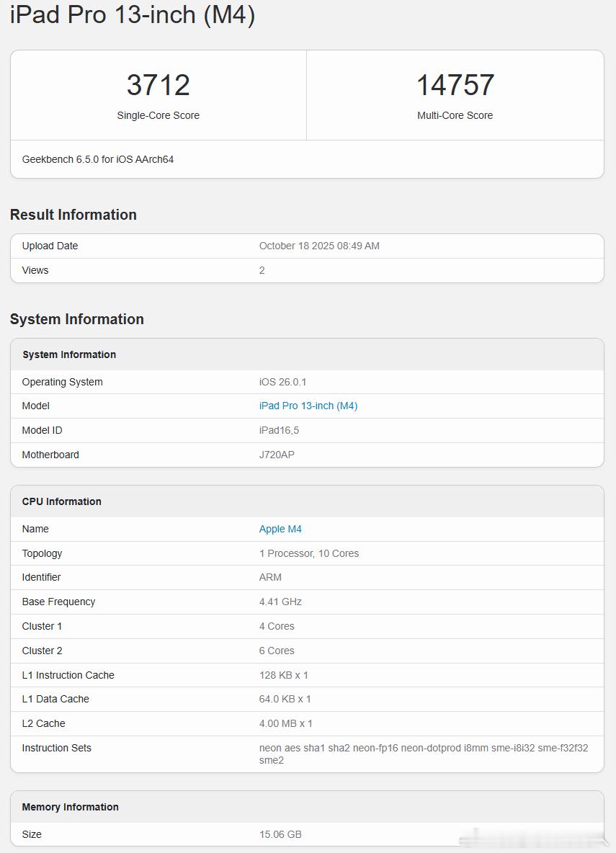This screenshot has width=616, height=853.
Task: Select the upload date October 18 2025 value
Action: coord(319,246)
